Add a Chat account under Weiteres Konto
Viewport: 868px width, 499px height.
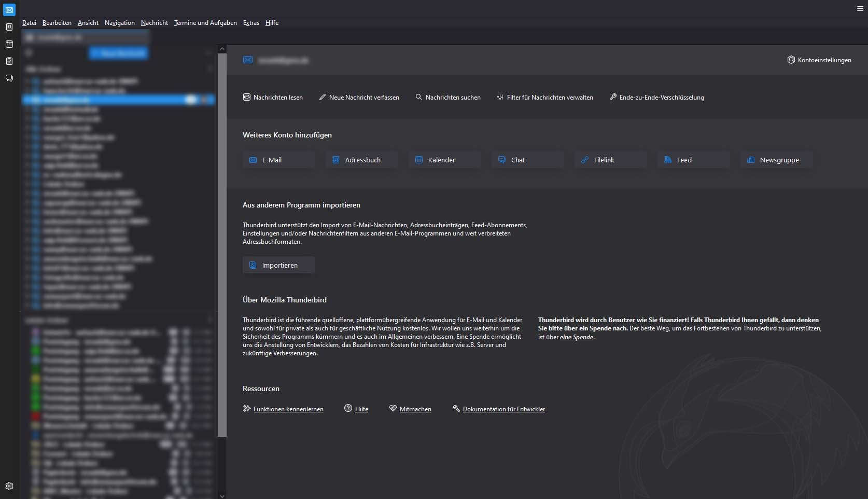528,160
